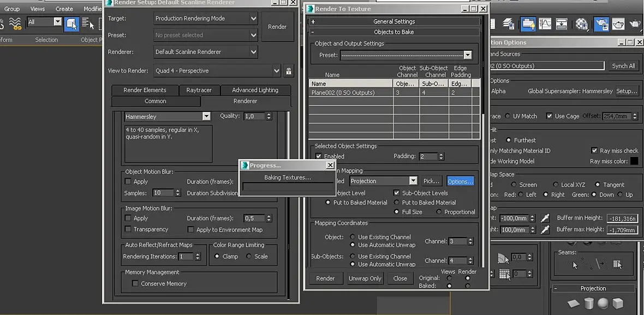
Task: Click the grid selection icon beside the 0 spinner
Action: click(505, 274)
